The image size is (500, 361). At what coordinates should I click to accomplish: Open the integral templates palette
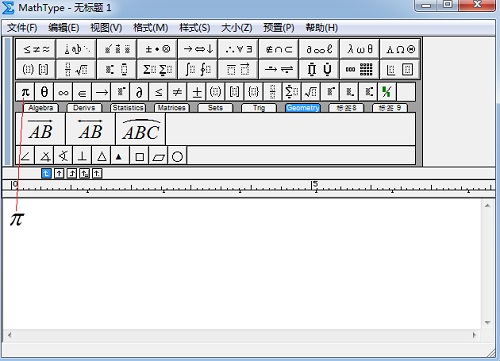pyautogui.click(x=198, y=69)
